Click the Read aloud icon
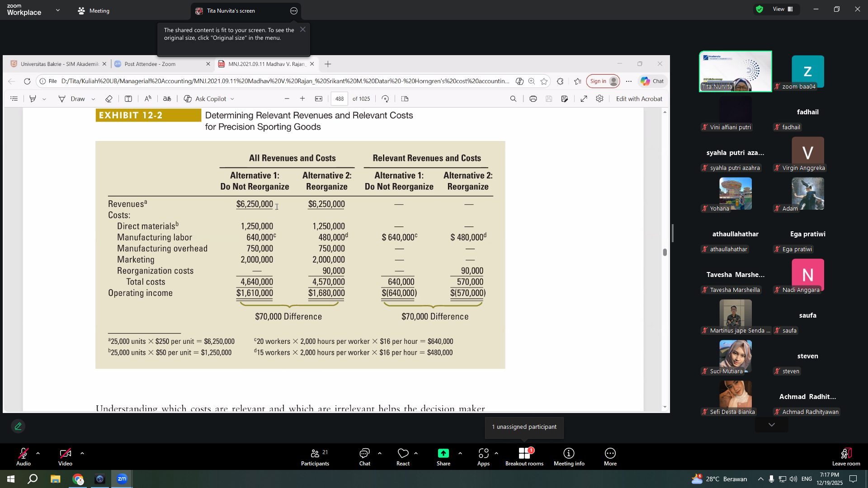Image resolution: width=868 pixels, height=488 pixels. [x=148, y=99]
